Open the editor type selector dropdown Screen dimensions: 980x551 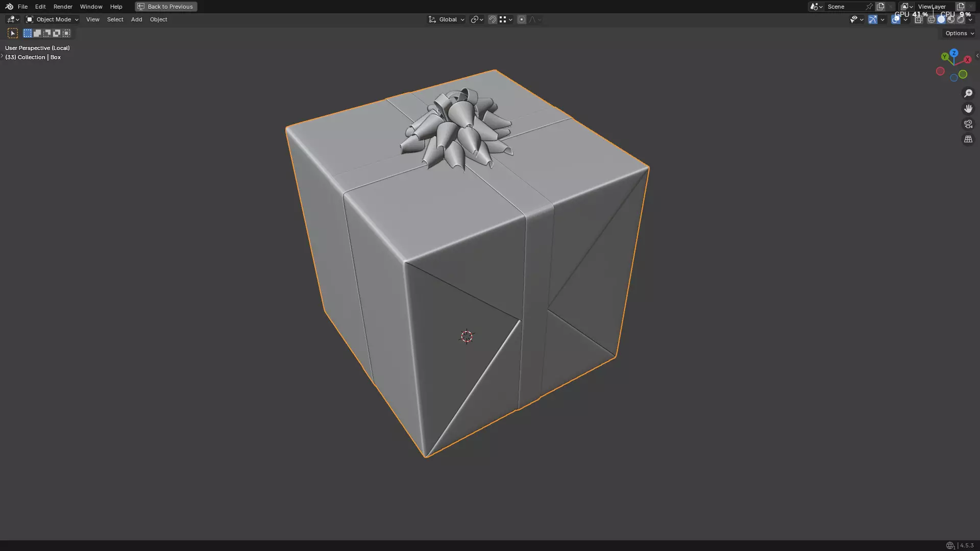click(x=13, y=19)
